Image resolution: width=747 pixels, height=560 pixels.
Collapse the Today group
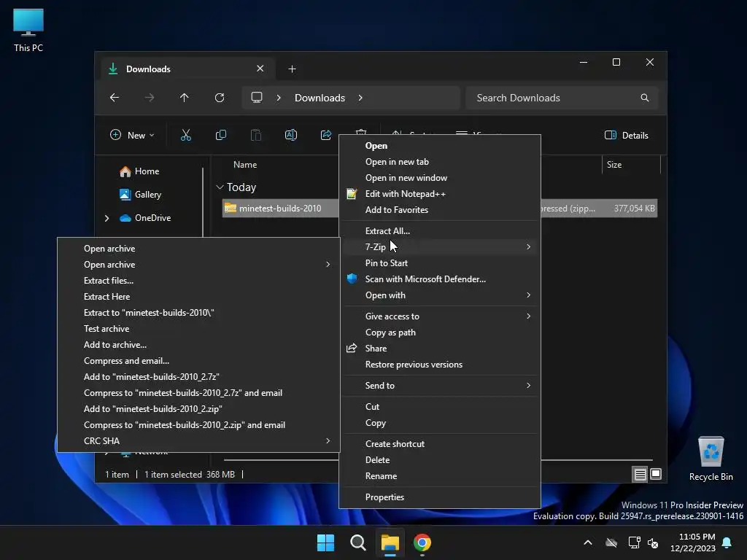coord(220,187)
